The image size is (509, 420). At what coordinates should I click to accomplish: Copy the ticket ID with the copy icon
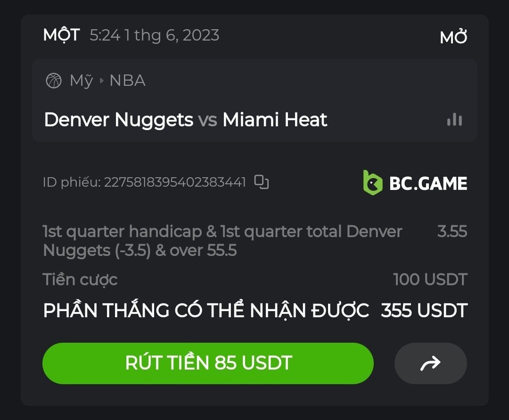[261, 182]
